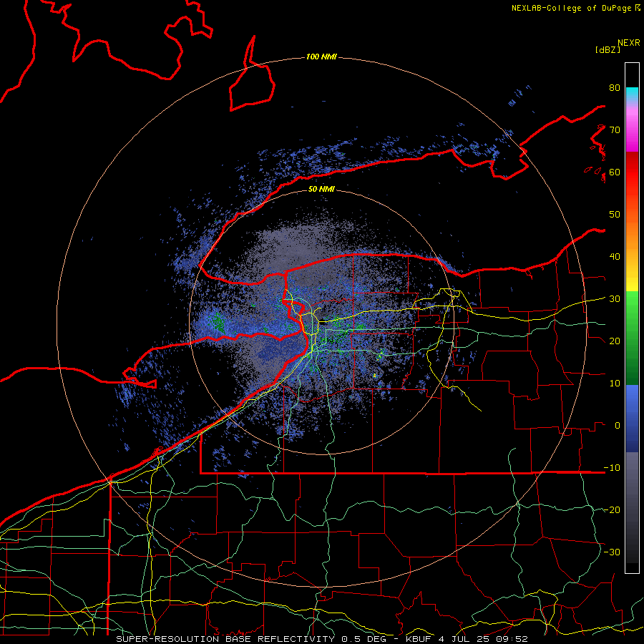The width and height of the screenshot is (644, 644).
Task: Click the -20 value on the dBZ scale
Action: coord(612,510)
